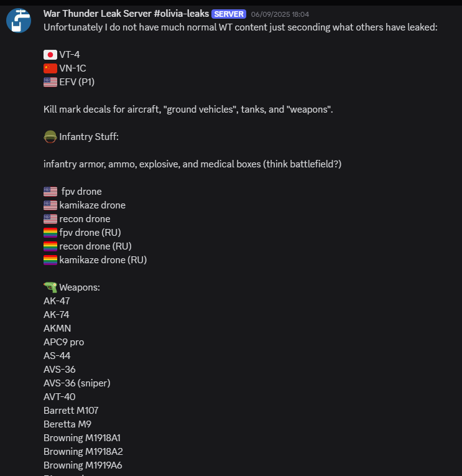Click the APC9 pro weapon entry

coord(63,342)
